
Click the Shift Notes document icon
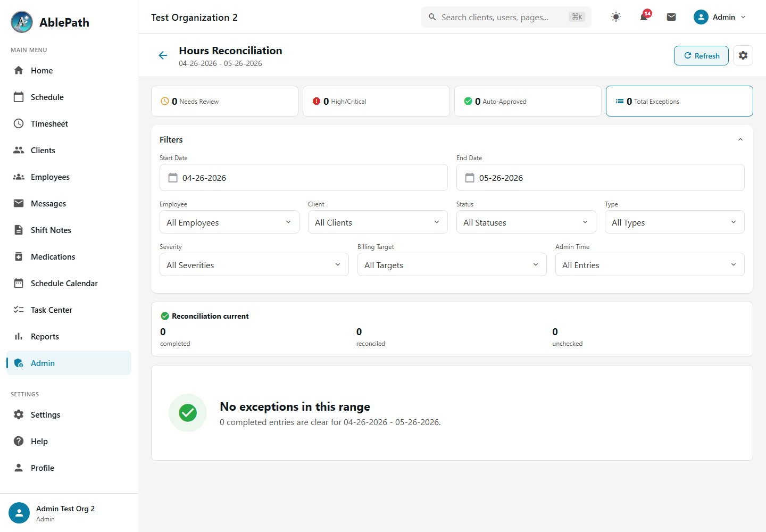pos(19,230)
